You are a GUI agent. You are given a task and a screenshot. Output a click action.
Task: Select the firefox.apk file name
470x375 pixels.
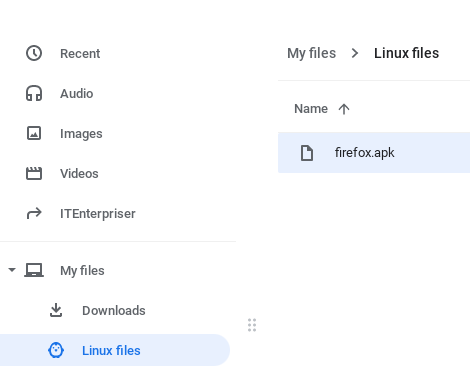click(365, 153)
